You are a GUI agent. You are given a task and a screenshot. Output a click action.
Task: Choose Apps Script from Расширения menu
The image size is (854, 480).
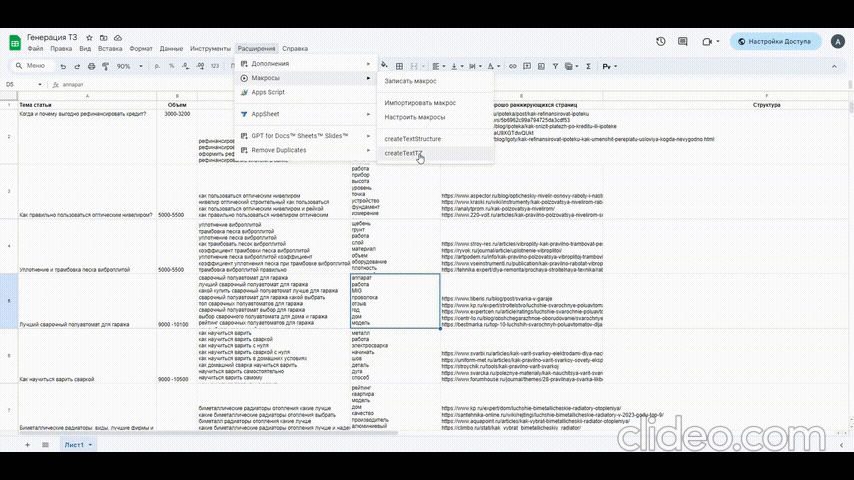(267, 92)
